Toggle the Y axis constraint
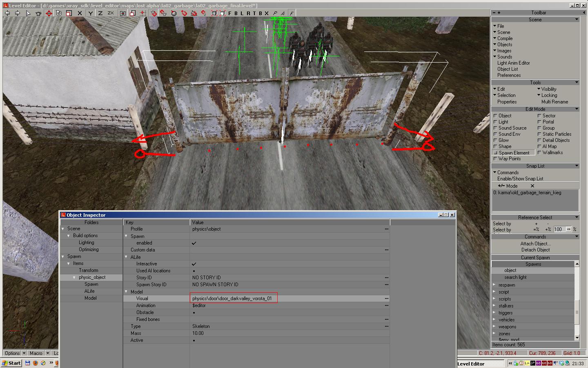Viewport: 588px width, 368px height. pyautogui.click(x=90, y=13)
